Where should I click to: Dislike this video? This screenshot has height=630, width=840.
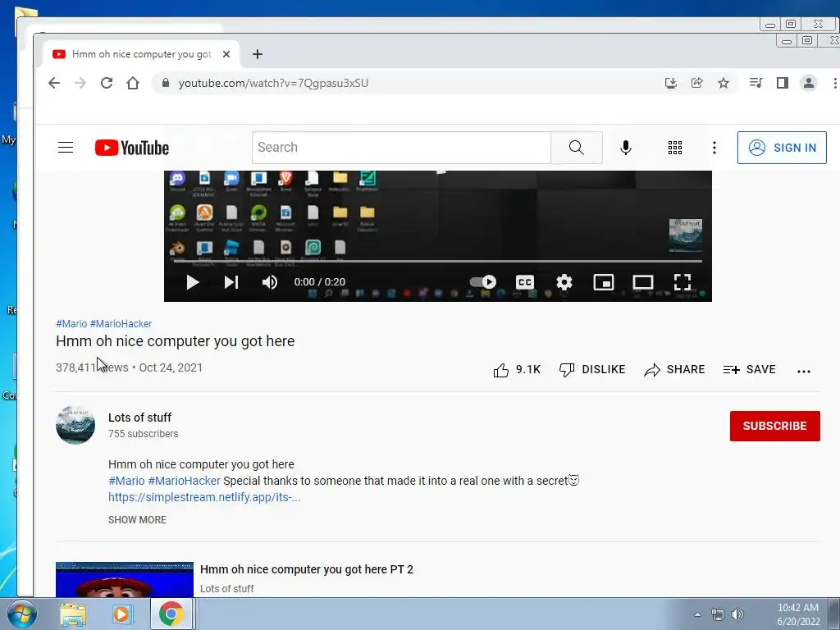coord(592,370)
